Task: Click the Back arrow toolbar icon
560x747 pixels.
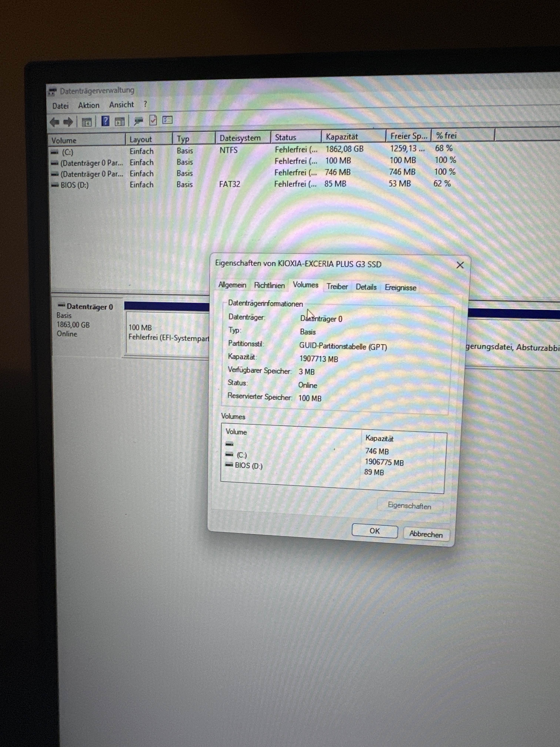Action: tap(54, 122)
